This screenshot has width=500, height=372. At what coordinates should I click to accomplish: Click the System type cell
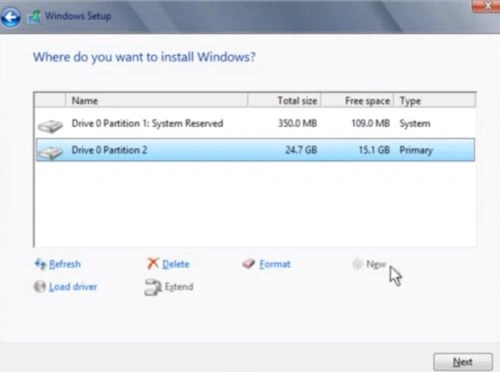pos(415,124)
